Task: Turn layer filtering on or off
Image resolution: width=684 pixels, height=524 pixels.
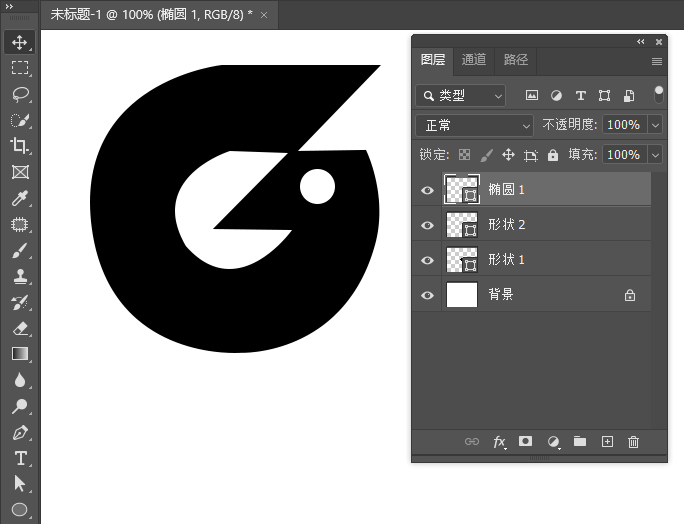Action: tap(659, 95)
